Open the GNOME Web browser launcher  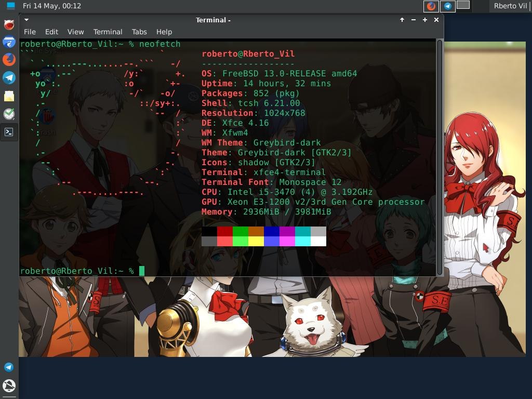[x=9, y=42]
